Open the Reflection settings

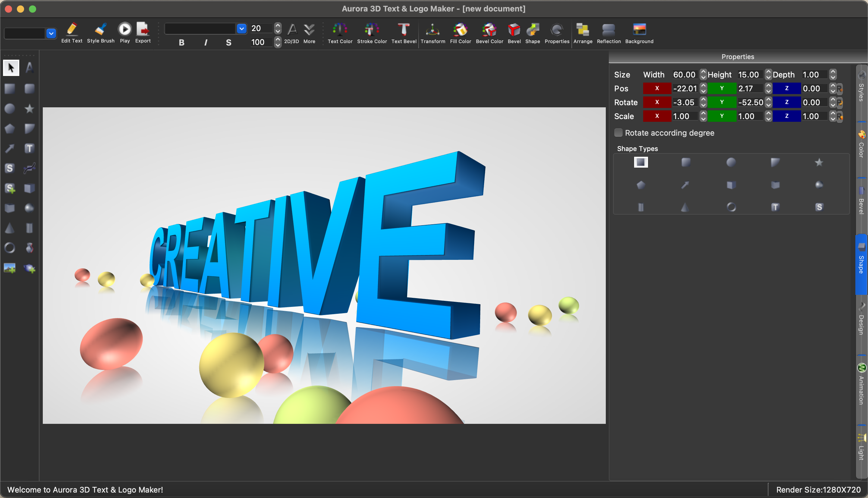(x=609, y=33)
